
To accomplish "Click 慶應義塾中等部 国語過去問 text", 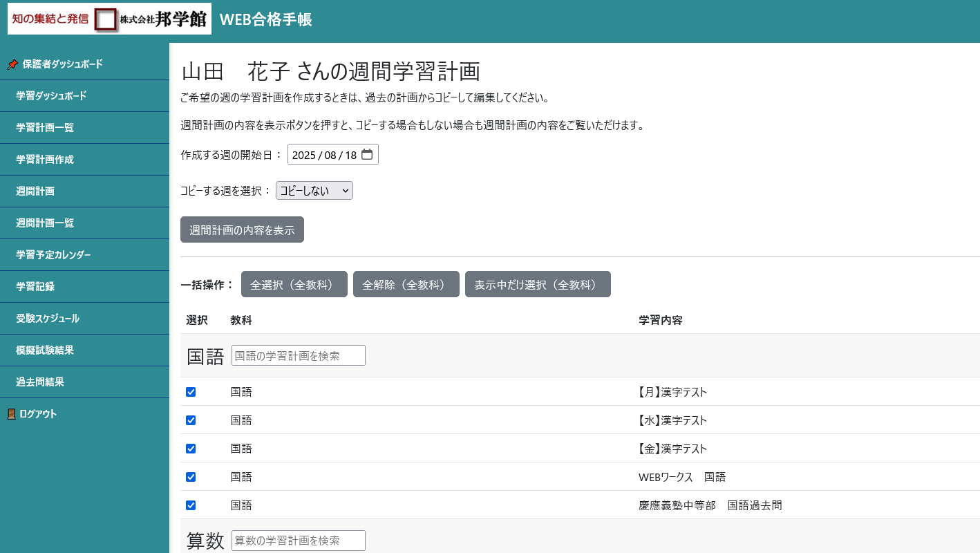I will [710, 505].
